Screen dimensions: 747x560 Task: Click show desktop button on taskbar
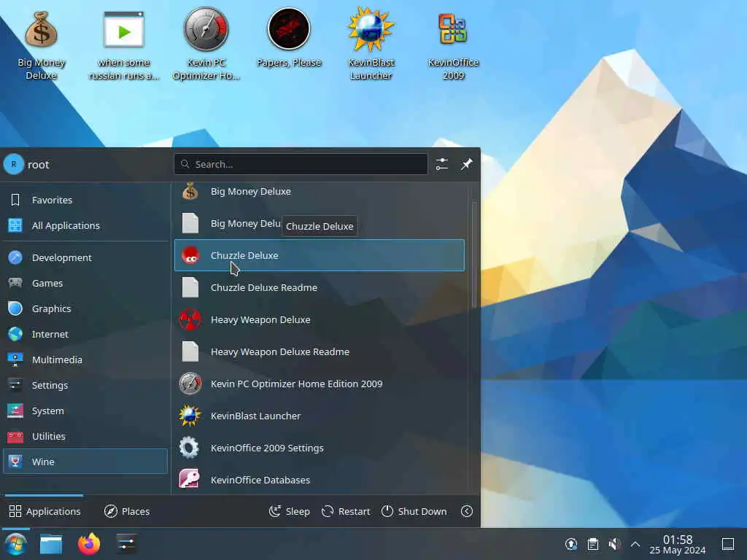coord(728,544)
